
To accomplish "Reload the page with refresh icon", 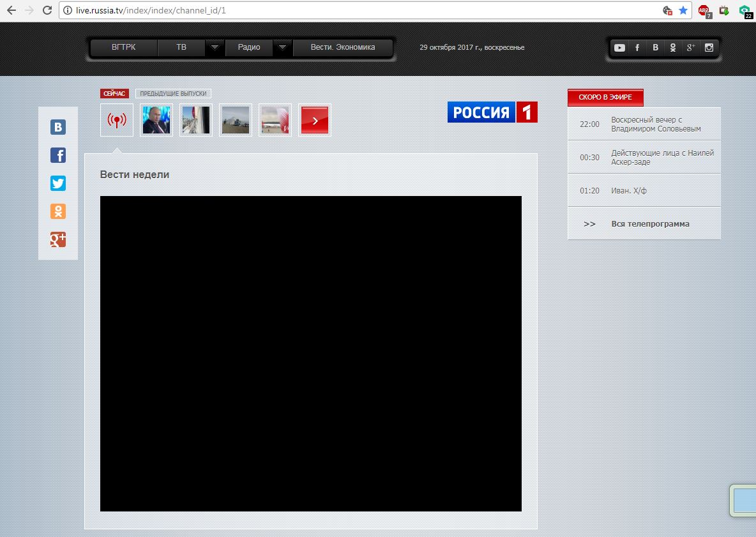I will (x=47, y=10).
